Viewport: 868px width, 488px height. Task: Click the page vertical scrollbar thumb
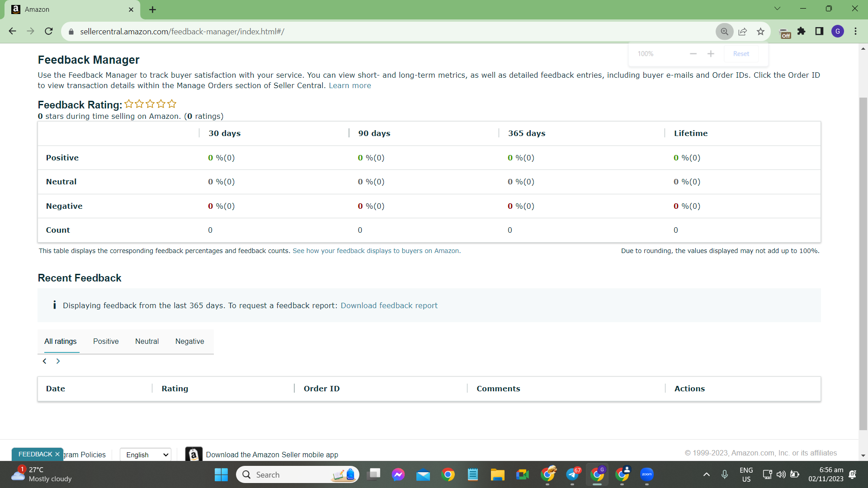863,263
